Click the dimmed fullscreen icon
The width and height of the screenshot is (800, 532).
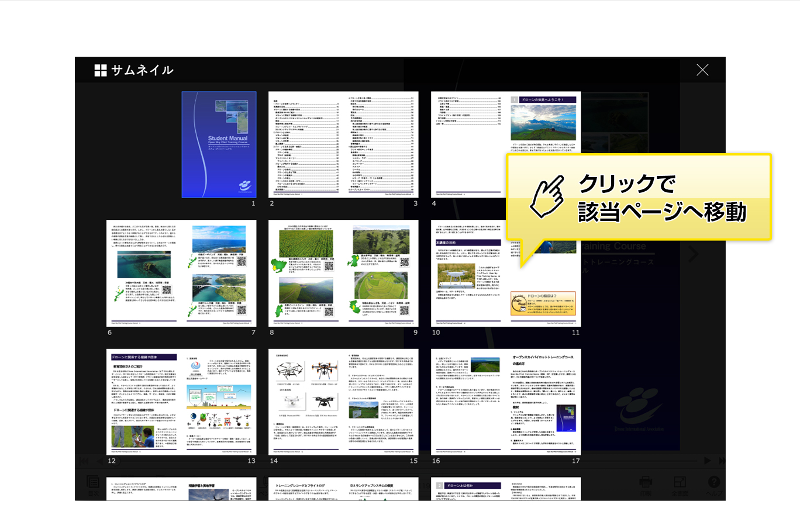(x=680, y=484)
